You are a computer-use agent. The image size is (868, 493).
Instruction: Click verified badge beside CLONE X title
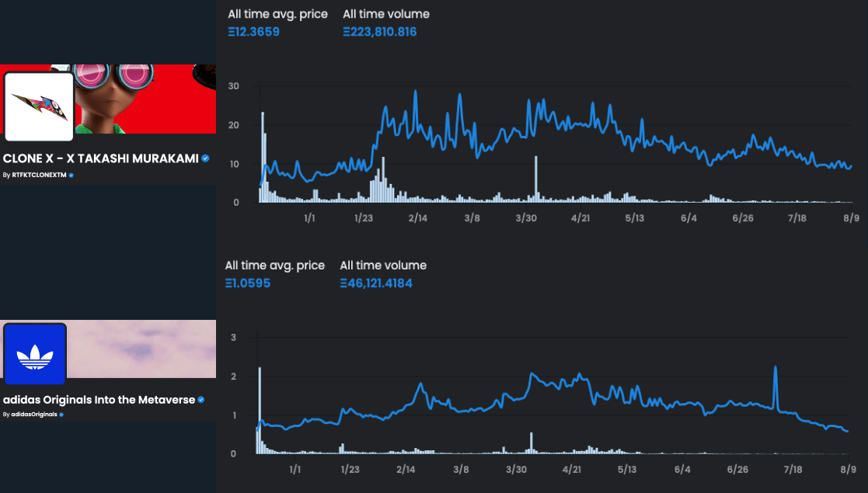(x=206, y=158)
